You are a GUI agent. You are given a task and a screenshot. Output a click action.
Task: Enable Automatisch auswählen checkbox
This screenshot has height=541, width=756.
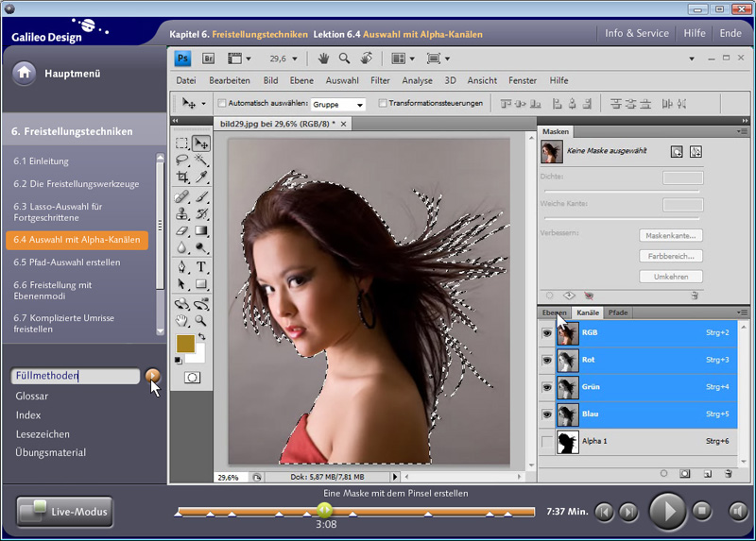(222, 103)
